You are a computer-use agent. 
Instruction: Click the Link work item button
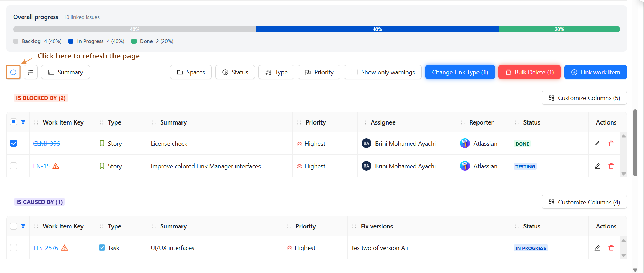[x=595, y=72]
